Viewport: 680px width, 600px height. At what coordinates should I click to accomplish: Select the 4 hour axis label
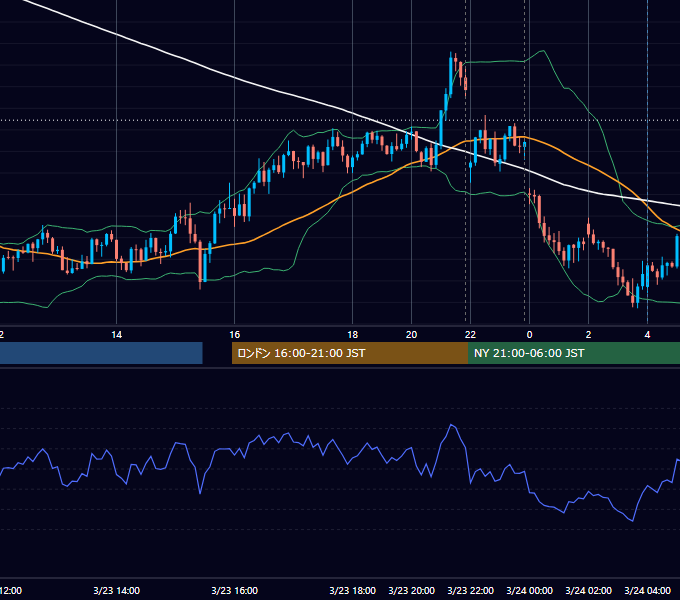pyautogui.click(x=647, y=335)
